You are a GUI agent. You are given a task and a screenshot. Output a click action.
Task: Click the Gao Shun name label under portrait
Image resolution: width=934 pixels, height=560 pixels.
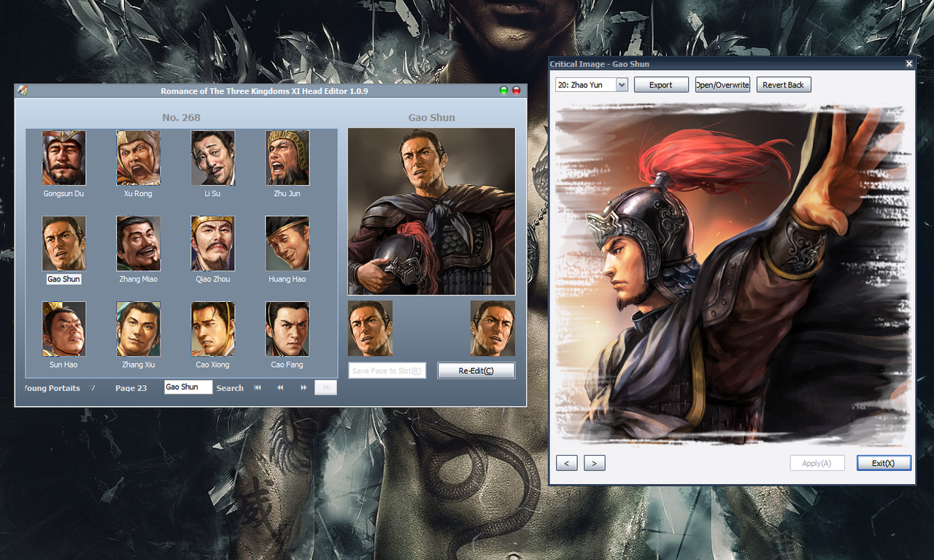tap(64, 279)
